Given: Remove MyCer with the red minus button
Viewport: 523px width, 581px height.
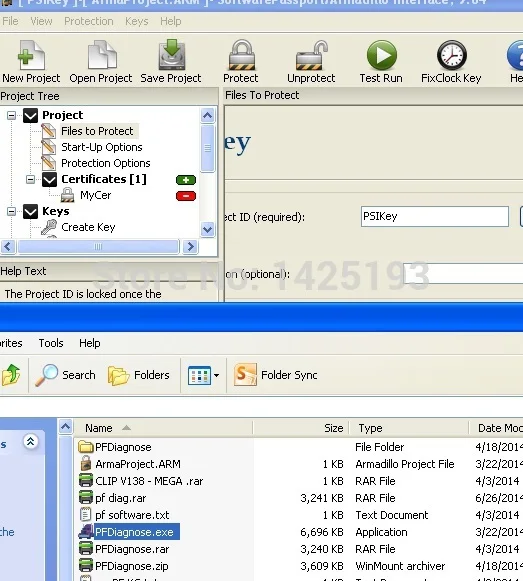Looking at the screenshot, I should point(186,196).
